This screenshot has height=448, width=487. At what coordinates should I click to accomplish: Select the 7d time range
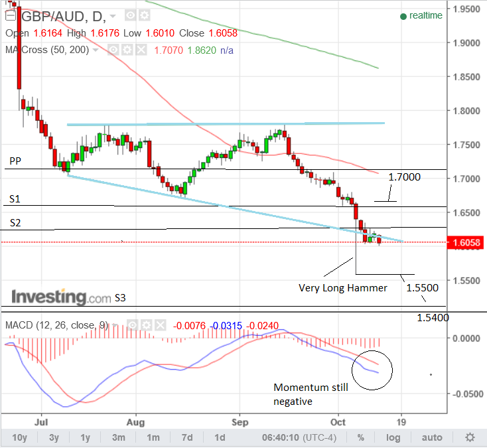(x=187, y=437)
